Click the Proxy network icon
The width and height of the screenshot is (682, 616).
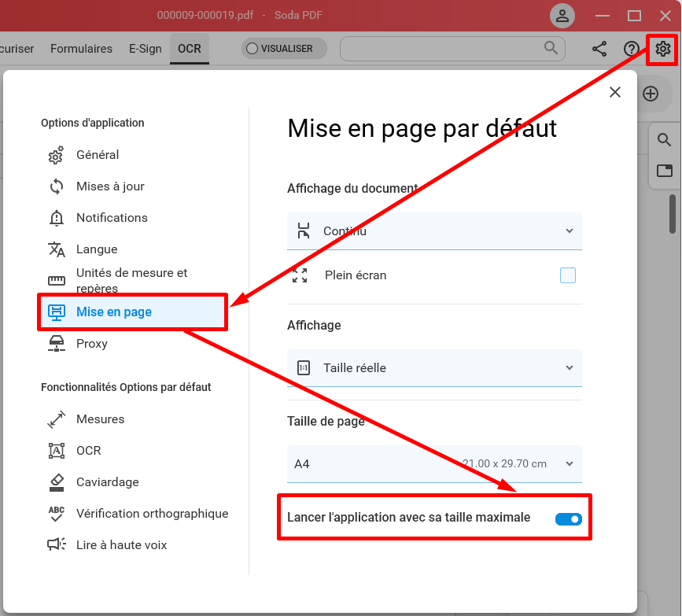[x=56, y=344]
